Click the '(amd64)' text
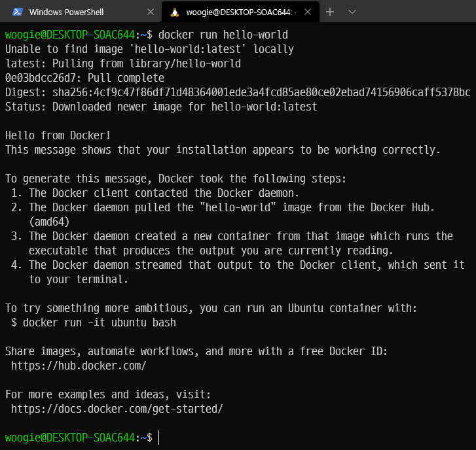Screen dimensions: 476x450 click(49, 222)
